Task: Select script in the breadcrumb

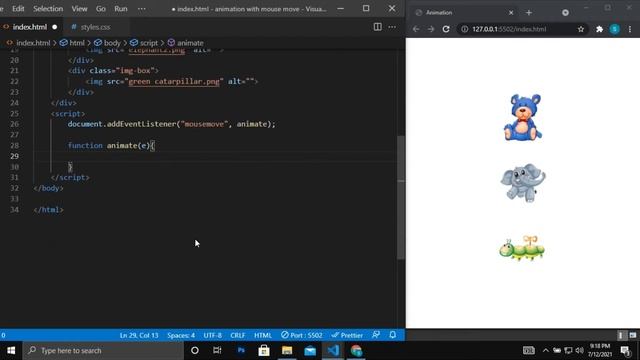Action: point(149,43)
